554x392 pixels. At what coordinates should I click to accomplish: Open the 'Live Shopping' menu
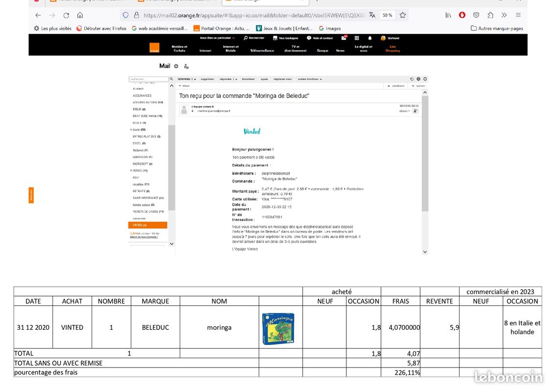point(392,49)
